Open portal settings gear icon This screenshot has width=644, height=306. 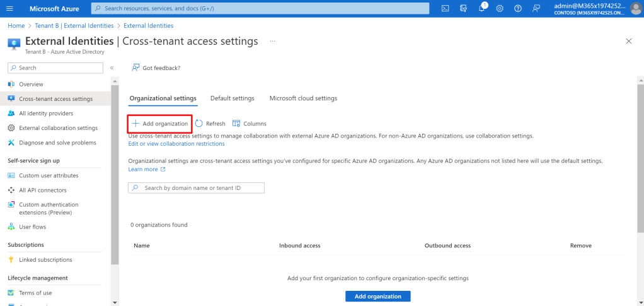(x=500, y=8)
